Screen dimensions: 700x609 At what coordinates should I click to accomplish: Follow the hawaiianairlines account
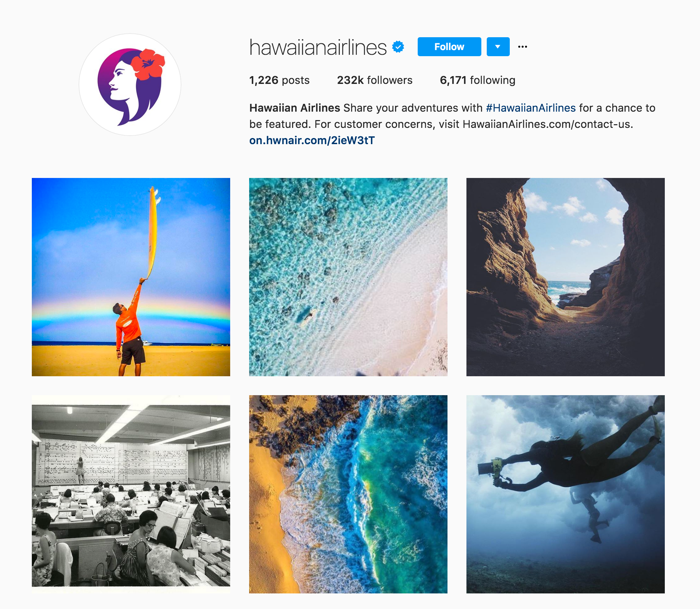tap(449, 47)
